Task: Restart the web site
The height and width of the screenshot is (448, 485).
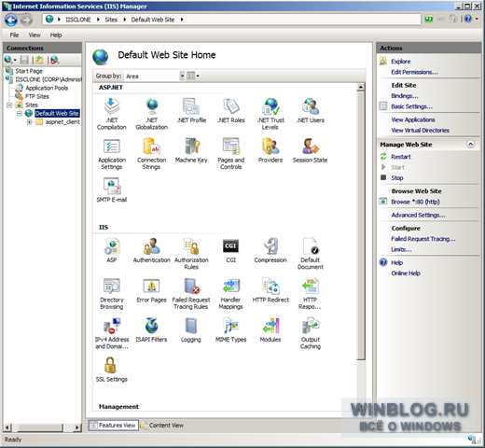Action: [x=401, y=157]
